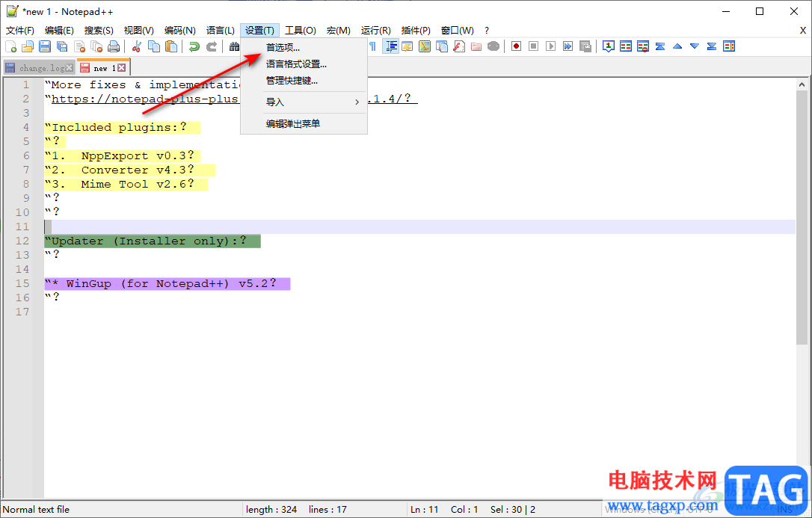Open the 宏(M) menu

(x=339, y=31)
